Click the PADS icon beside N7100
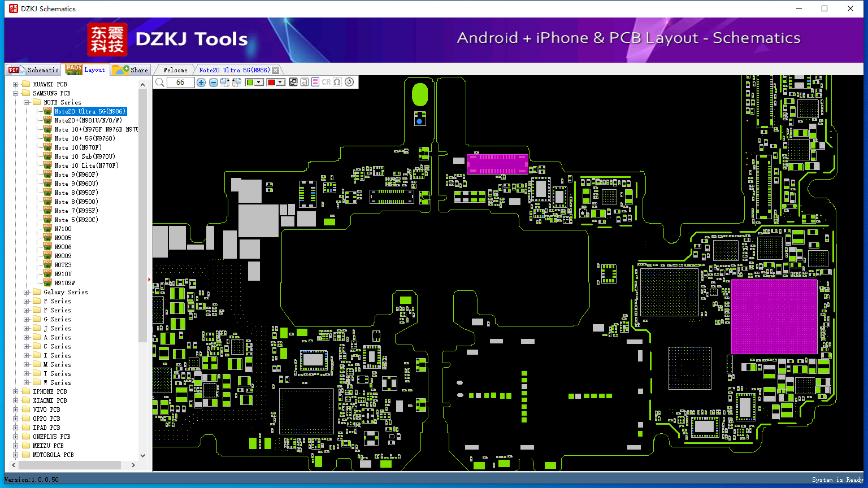 click(47, 229)
